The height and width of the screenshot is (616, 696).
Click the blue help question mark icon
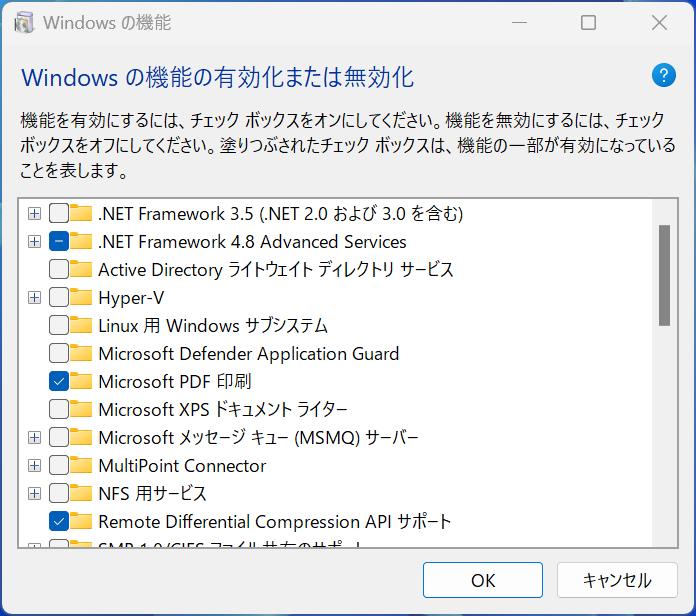pos(664,75)
